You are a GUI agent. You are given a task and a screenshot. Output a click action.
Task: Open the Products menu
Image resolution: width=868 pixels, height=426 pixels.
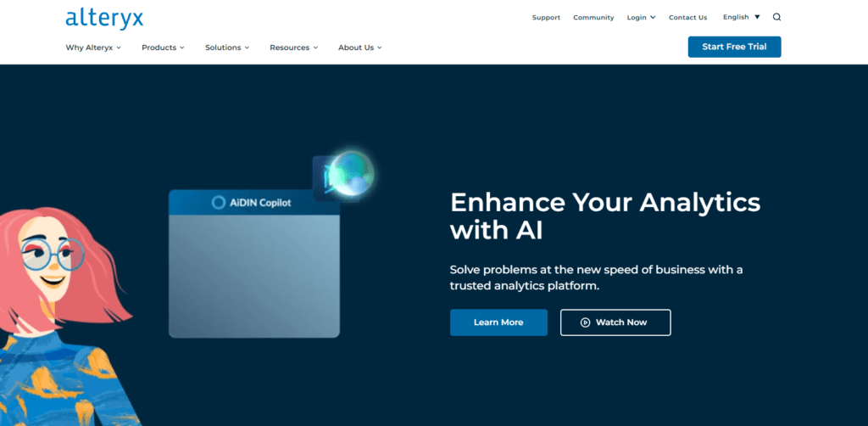pos(163,48)
